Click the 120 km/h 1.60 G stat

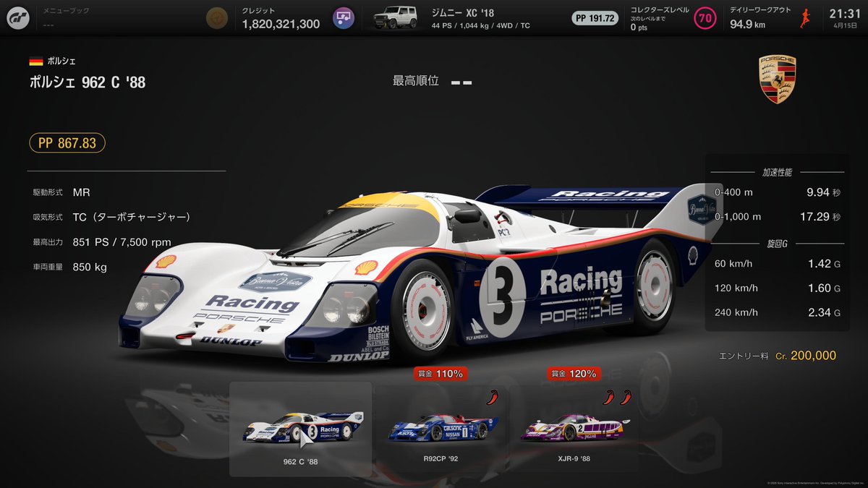[x=777, y=288]
